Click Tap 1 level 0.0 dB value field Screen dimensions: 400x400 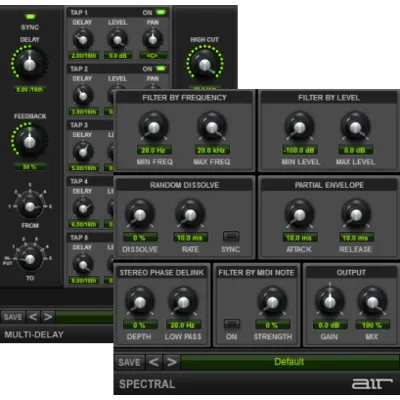[x=118, y=56]
